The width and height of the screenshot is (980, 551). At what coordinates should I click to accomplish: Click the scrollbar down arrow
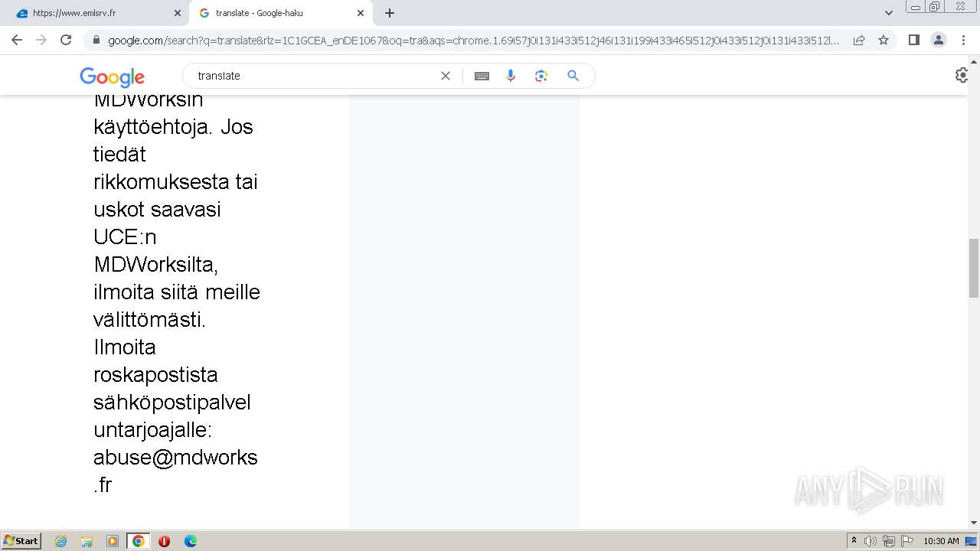tap(974, 523)
